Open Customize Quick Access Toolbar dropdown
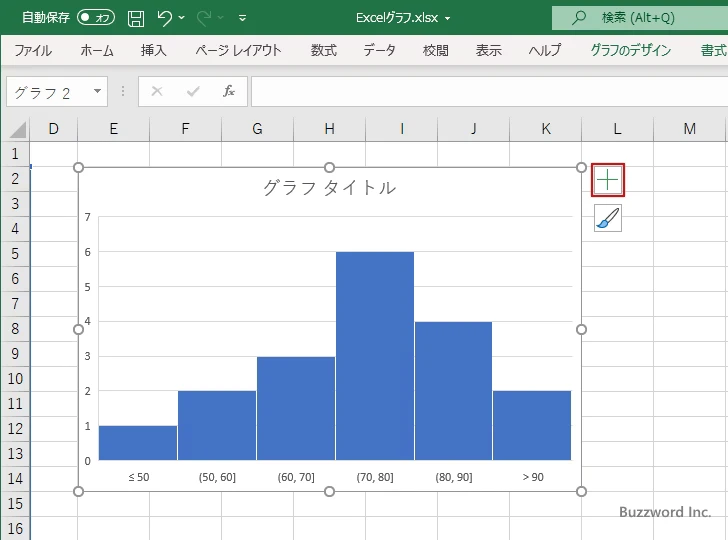Image resolution: width=728 pixels, height=540 pixels. (x=242, y=18)
